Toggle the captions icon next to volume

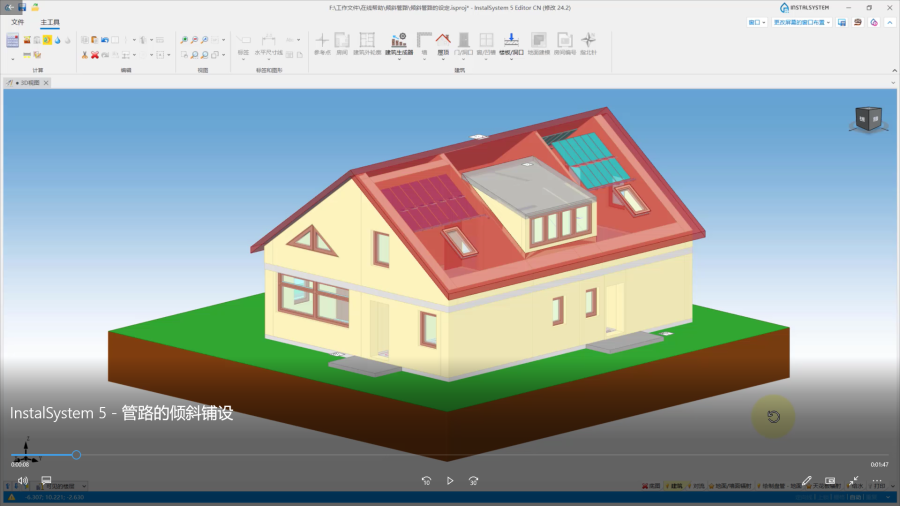pyautogui.click(x=46, y=480)
